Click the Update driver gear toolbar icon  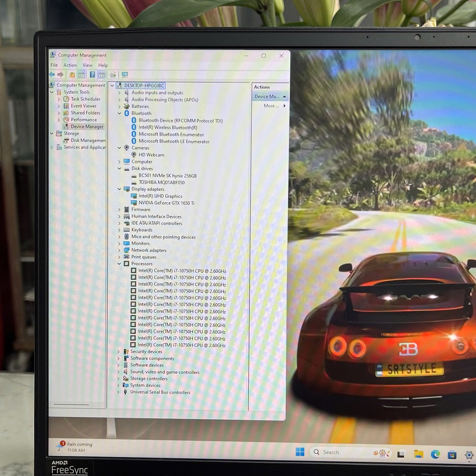[113, 75]
